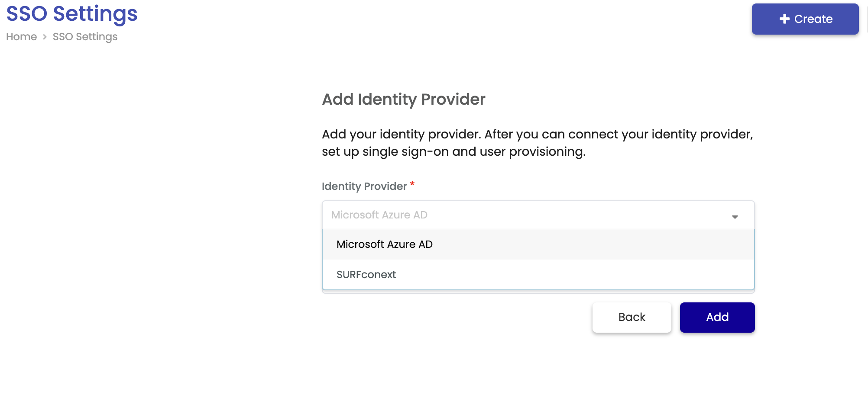Choose SURFconext from the list
The image size is (868, 398).
(366, 275)
